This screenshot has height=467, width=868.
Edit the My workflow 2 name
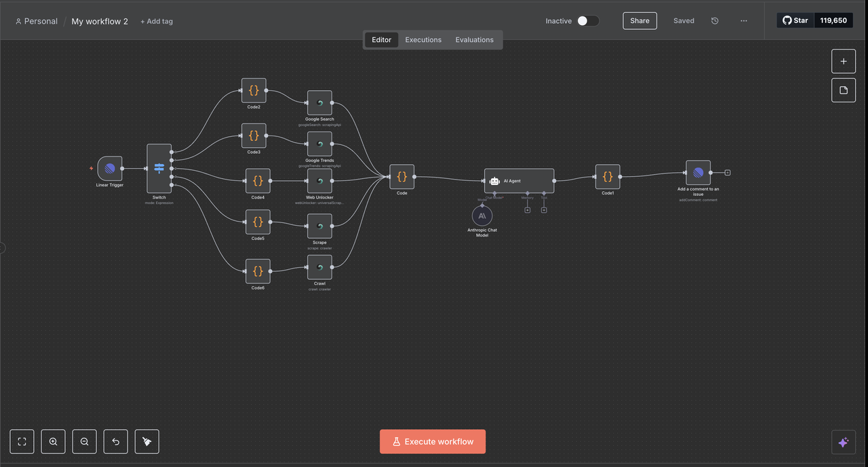point(100,21)
